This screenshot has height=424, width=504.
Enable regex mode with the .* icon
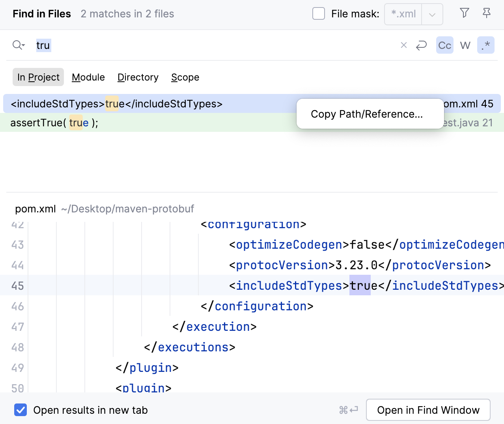click(486, 45)
